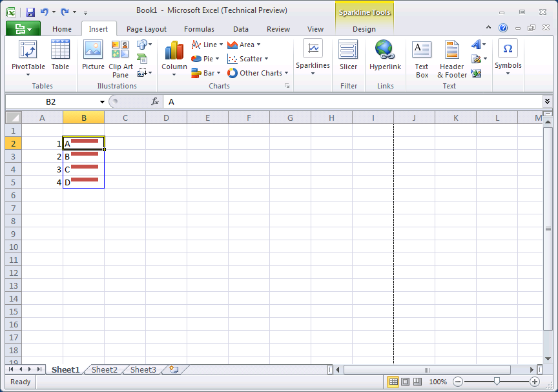Screen dimensions: 558x392
Task: Expand the formula bar
Action: pyautogui.click(x=547, y=101)
